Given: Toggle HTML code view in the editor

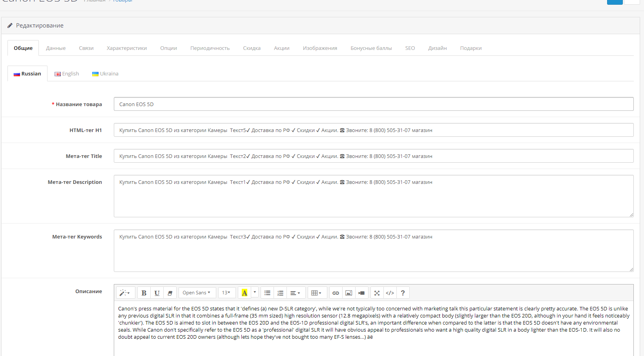Looking at the screenshot, I should pyautogui.click(x=390, y=293).
